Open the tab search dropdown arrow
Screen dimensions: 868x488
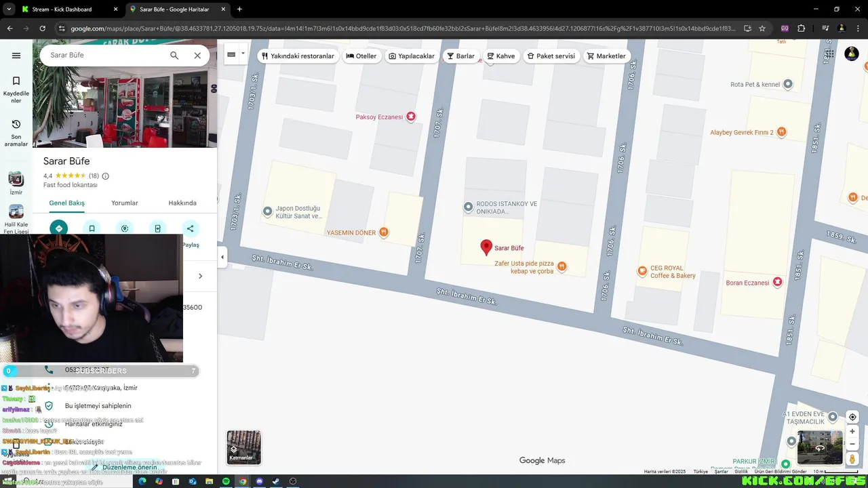pos(8,9)
